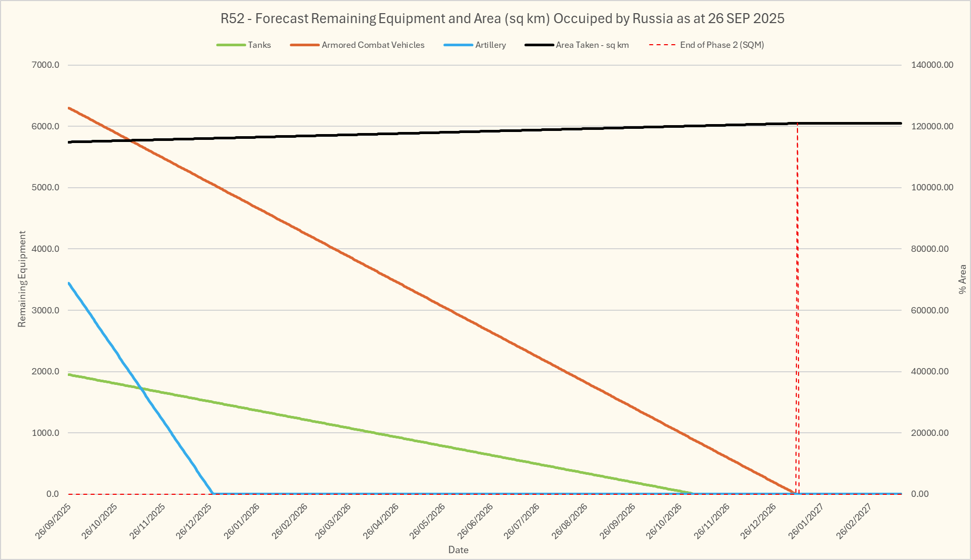Image resolution: width=971 pixels, height=560 pixels.
Task: Click the blue Artillery legend line swatch
Action: [x=458, y=45]
